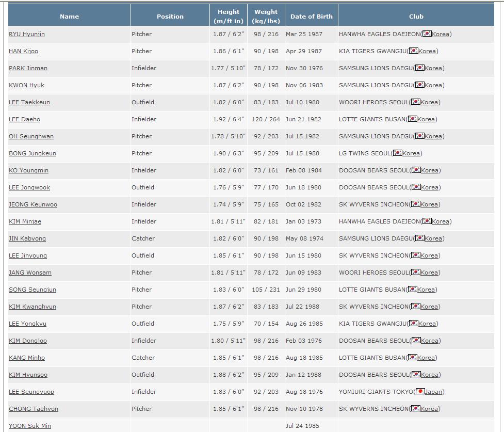Open the KIM Kwanghyun player link

(32, 307)
